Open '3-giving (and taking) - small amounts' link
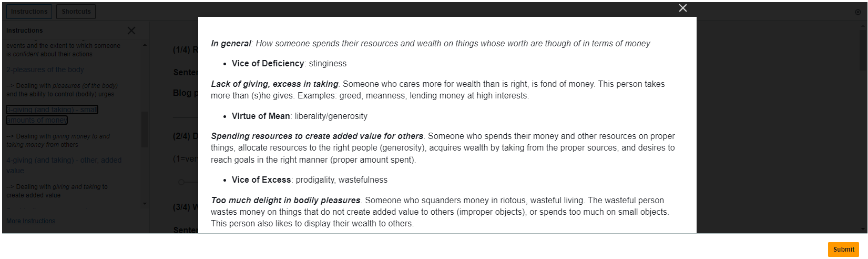 pyautogui.click(x=52, y=115)
